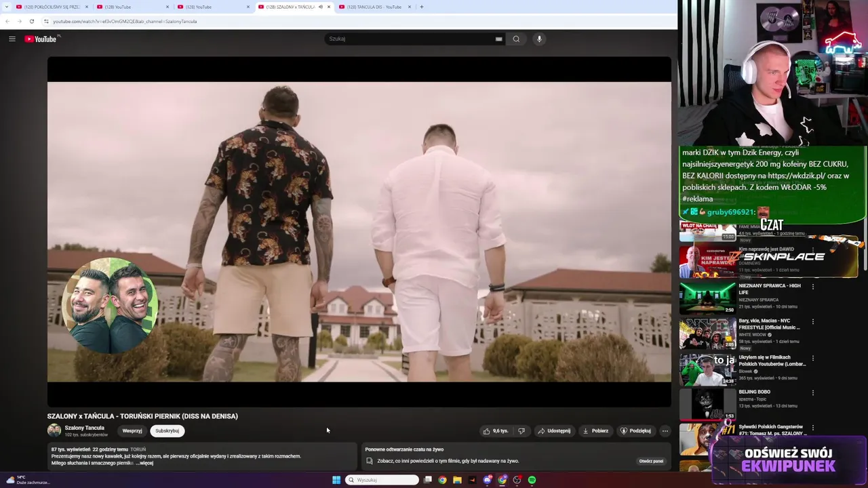Open options menu for Ukryłem się video
This screenshot has height=488, width=868.
pos(813,358)
